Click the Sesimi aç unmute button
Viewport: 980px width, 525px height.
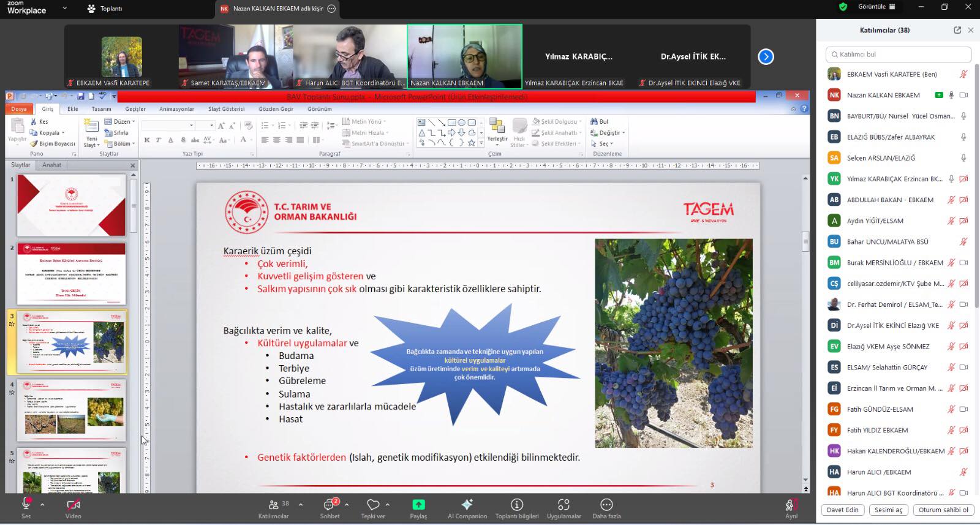click(888, 510)
